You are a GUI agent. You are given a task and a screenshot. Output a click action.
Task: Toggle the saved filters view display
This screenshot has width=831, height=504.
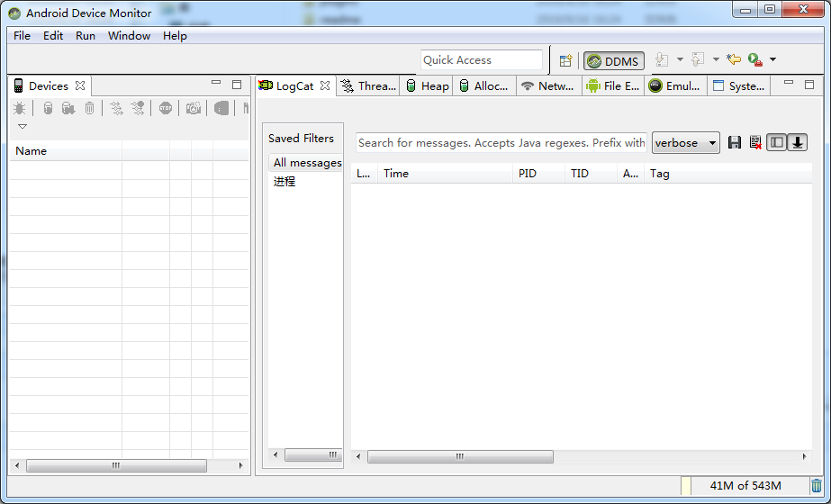[776, 143]
